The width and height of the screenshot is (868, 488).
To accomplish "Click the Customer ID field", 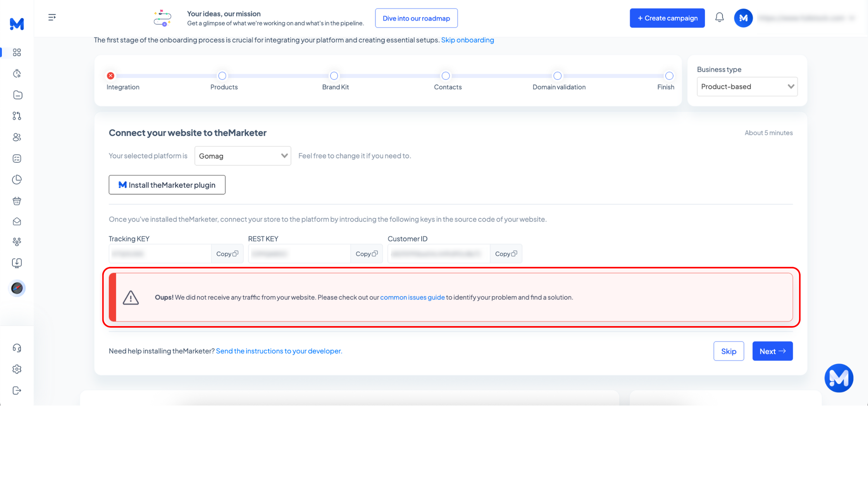I will (439, 254).
